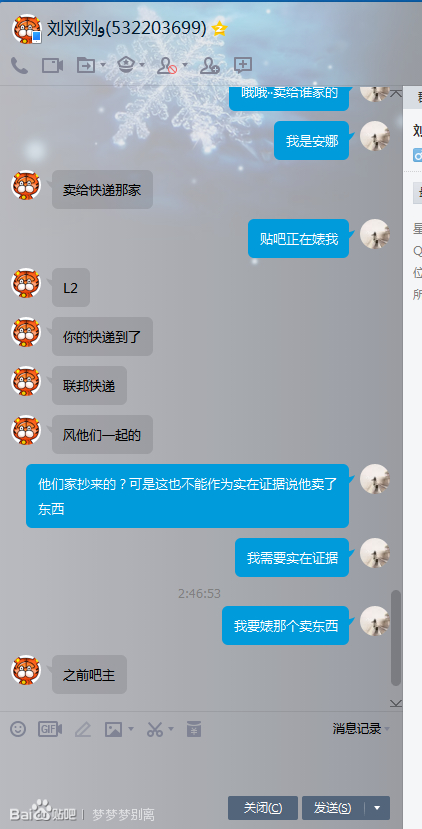Expand the picture options dropdown arrow
Image resolution: width=422 pixels, height=829 pixels.
tap(131, 730)
